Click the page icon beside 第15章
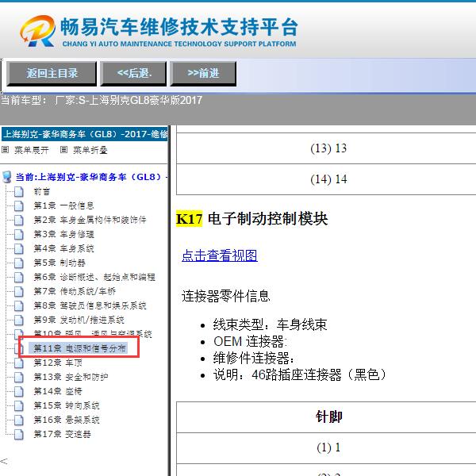The width and height of the screenshot is (476, 476). click(19, 405)
